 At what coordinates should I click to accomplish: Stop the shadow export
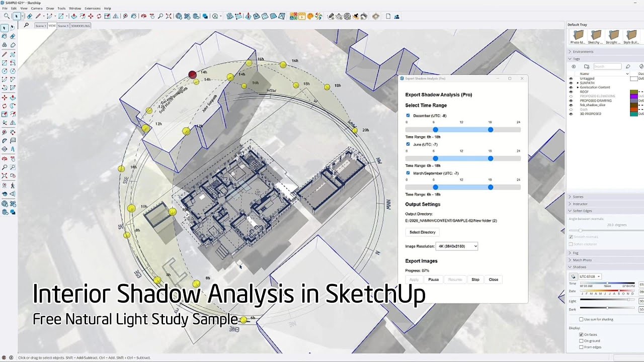pos(475,280)
